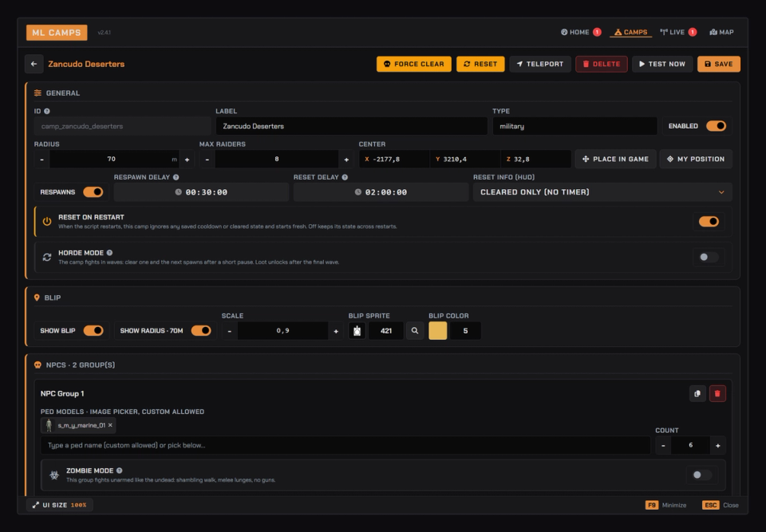This screenshot has width=766, height=532.
Task: Click the Center Y coordinate field
Action: coord(465,160)
